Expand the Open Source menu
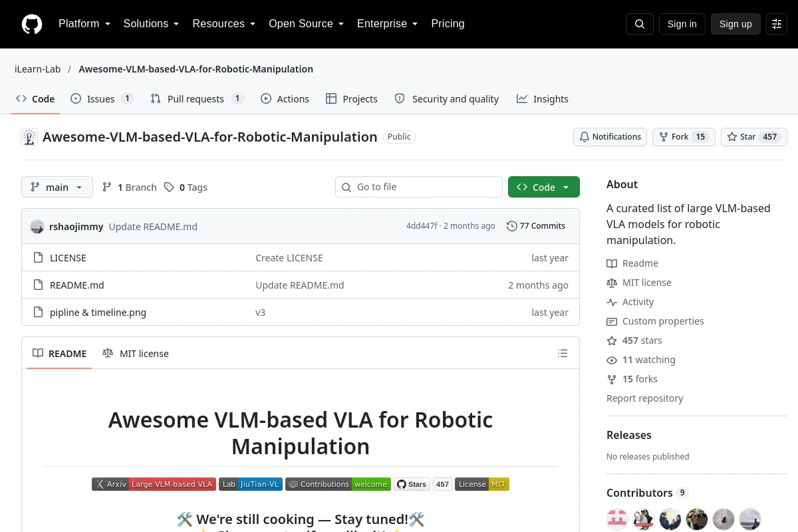The image size is (798, 532). (306, 24)
